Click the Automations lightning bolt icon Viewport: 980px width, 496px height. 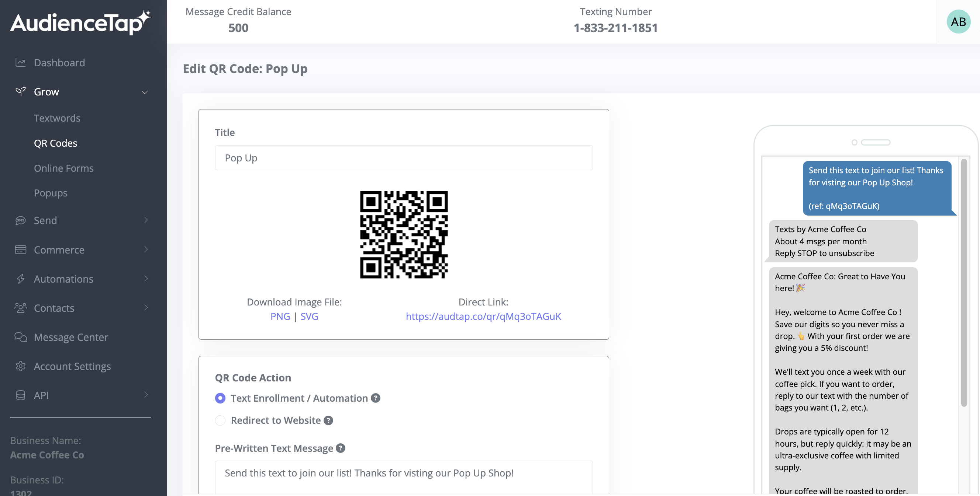[21, 279]
